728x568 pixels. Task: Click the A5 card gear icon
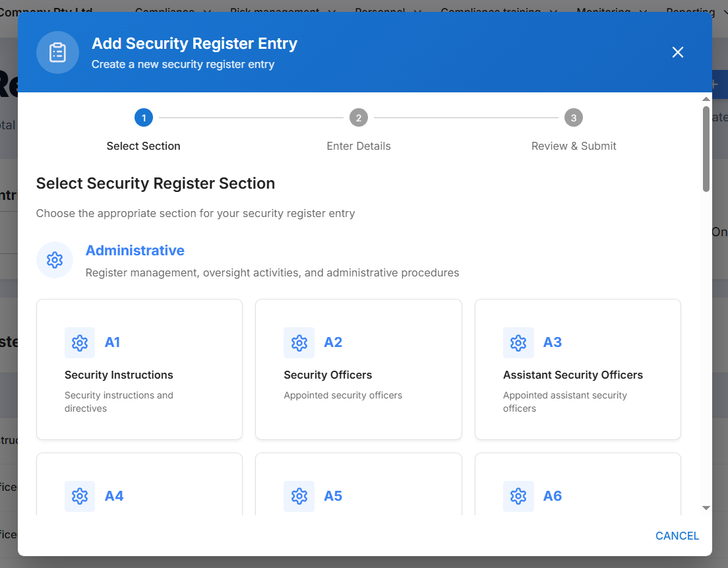pyautogui.click(x=299, y=496)
